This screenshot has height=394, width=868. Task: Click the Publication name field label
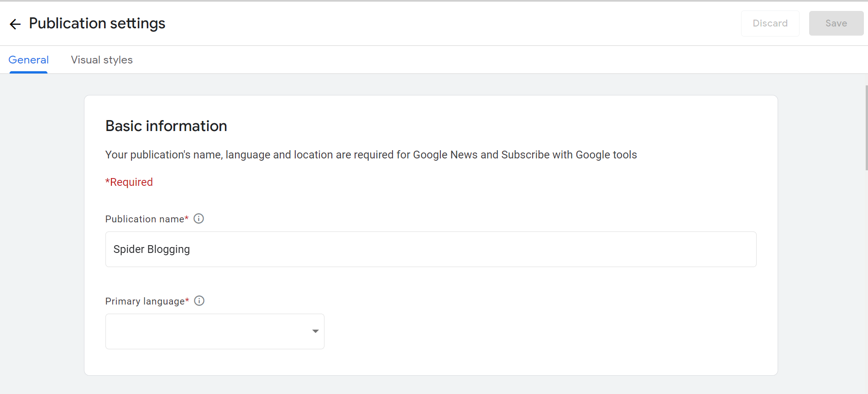point(144,219)
